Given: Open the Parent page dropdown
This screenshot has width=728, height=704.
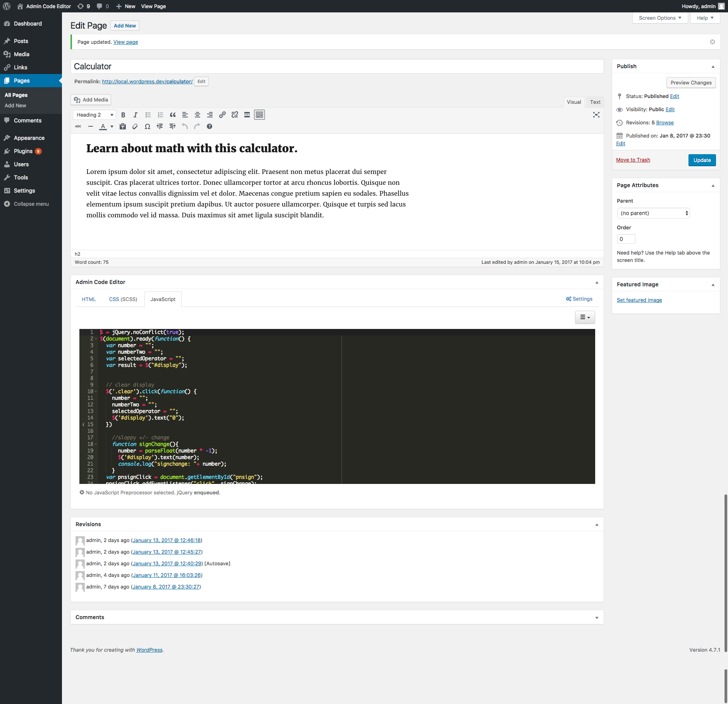Looking at the screenshot, I should tap(653, 213).
